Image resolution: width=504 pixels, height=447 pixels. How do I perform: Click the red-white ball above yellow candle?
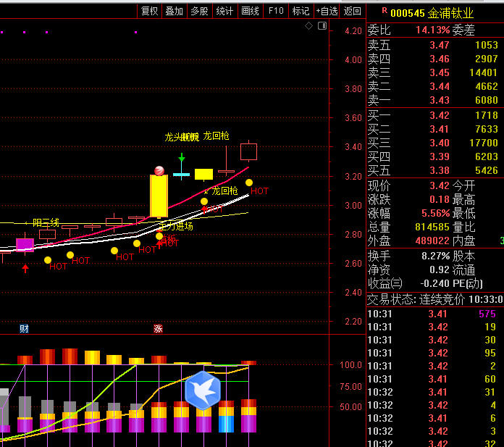(x=159, y=170)
